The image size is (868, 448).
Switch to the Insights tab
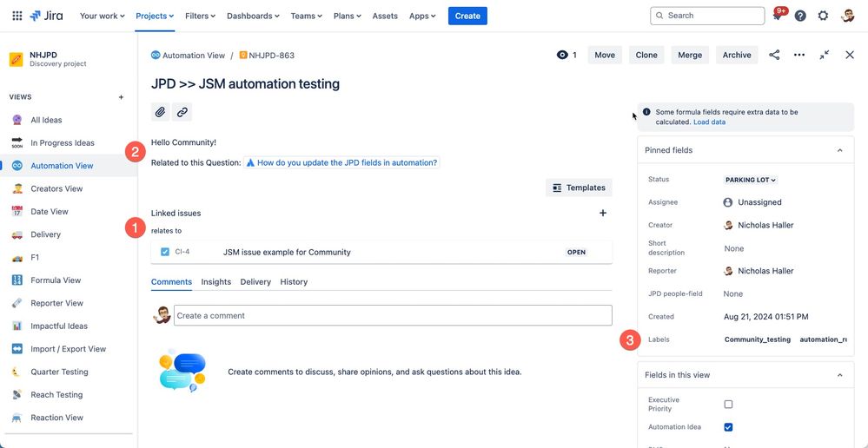(x=215, y=282)
